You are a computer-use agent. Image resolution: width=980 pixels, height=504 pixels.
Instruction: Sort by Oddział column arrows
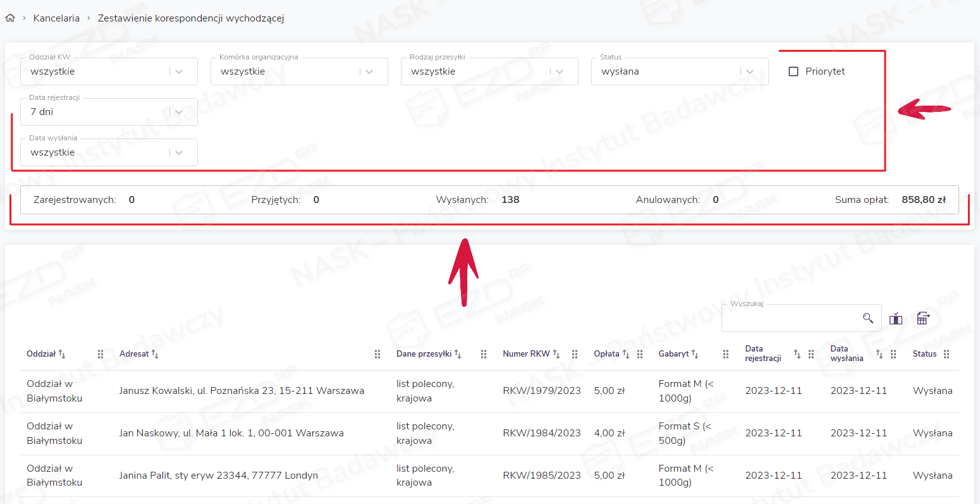62,354
